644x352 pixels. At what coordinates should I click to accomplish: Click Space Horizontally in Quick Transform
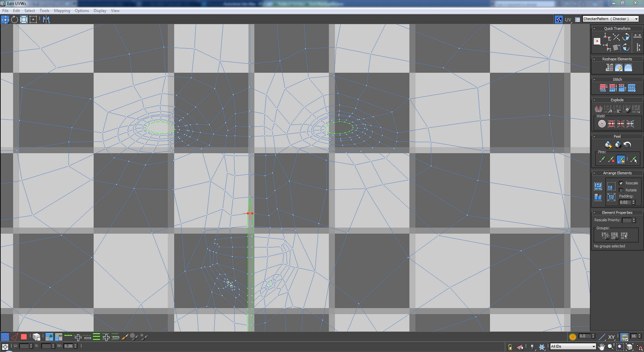pyautogui.click(x=637, y=36)
